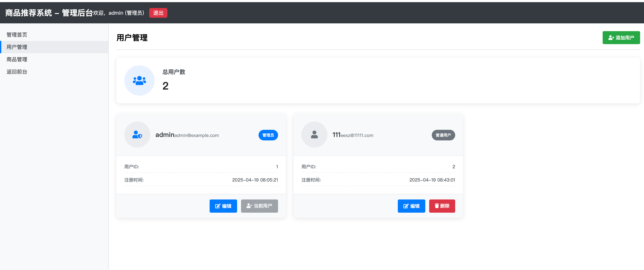Click the eexz@11111.com email text
Screen dimensions: 644x270
pyautogui.click(x=357, y=135)
